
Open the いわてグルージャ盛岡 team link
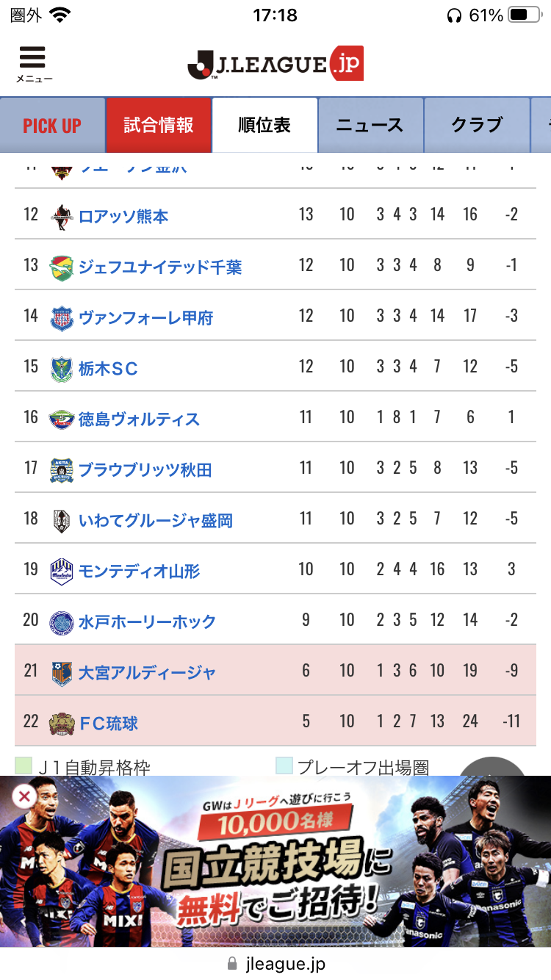click(x=156, y=521)
